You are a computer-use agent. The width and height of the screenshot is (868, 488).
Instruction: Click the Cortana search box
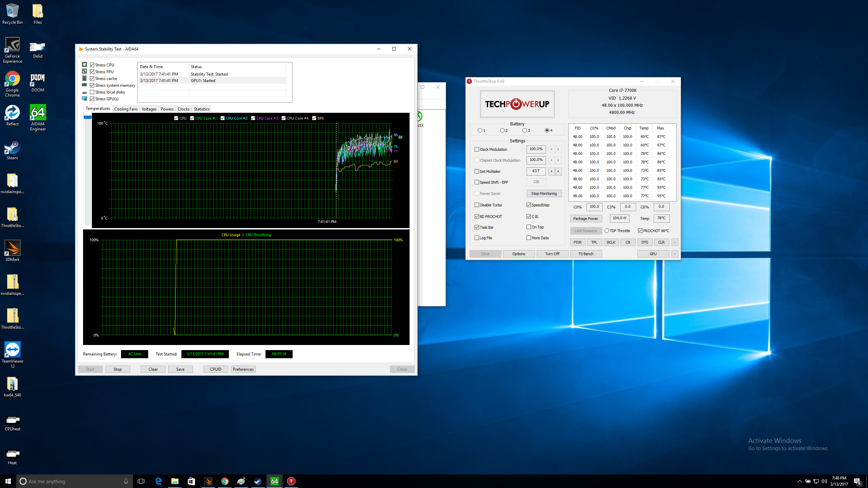pyautogui.click(x=75, y=481)
